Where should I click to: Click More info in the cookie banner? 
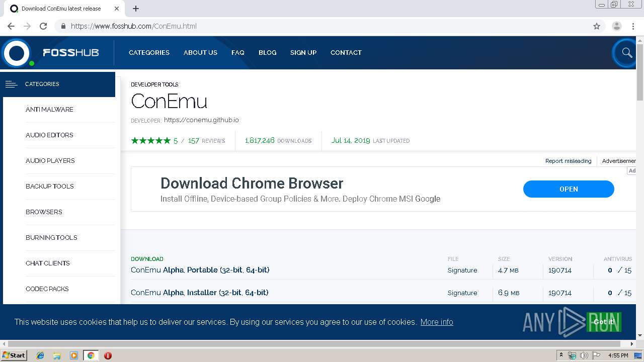click(x=437, y=322)
